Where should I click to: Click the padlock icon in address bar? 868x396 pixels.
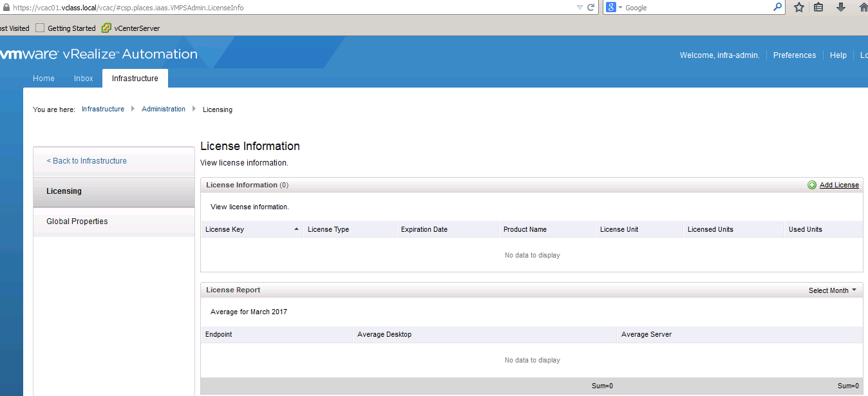pyautogui.click(x=6, y=8)
